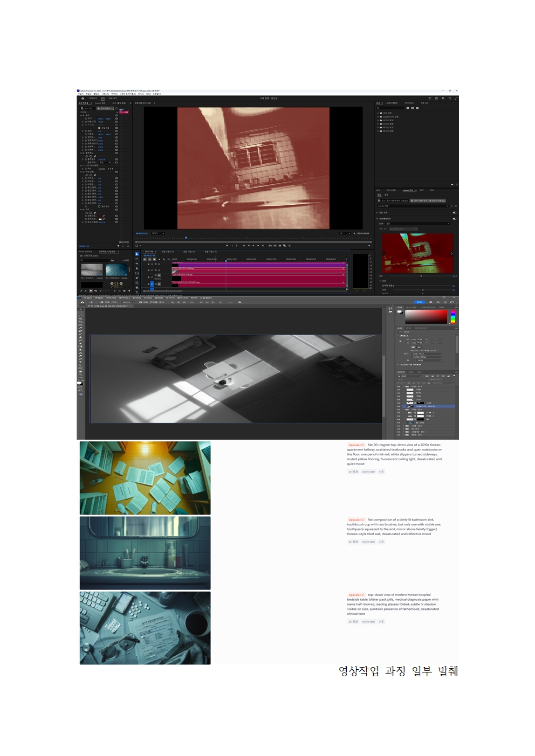Expand the 기본 교정 section in Lumetri Color
This screenshot has height=756, width=535.
click(x=377, y=213)
